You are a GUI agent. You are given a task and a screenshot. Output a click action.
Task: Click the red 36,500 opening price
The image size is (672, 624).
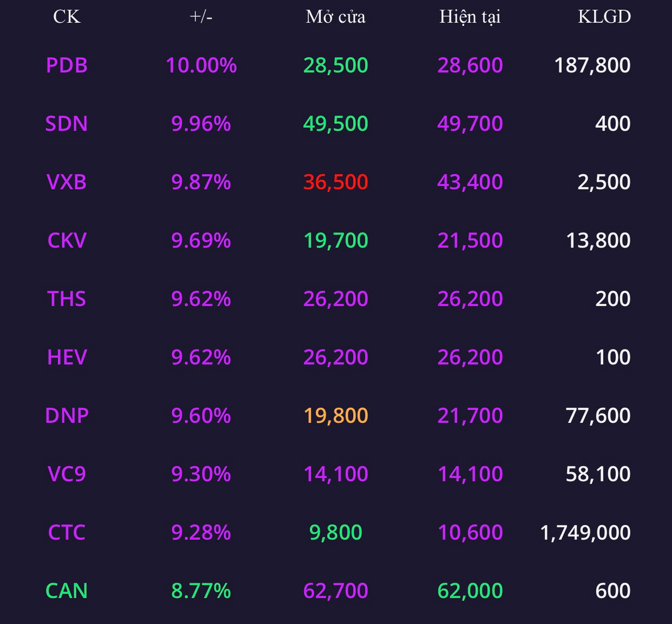tap(336, 182)
